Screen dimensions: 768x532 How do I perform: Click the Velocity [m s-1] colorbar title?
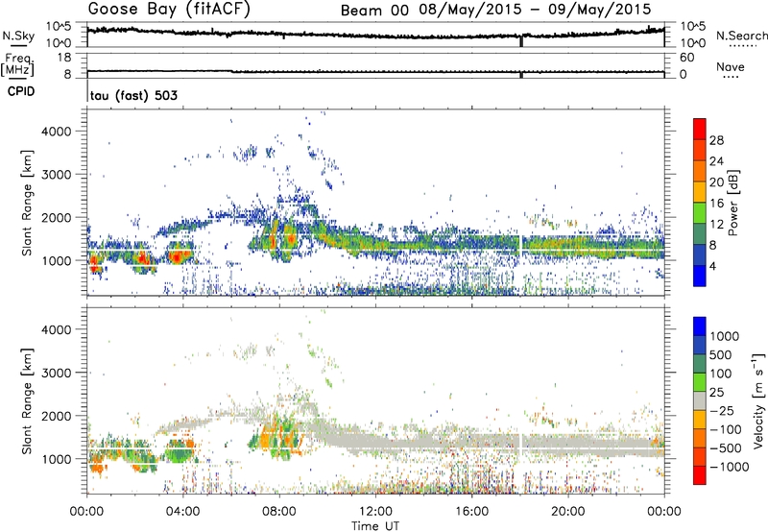coord(758,400)
